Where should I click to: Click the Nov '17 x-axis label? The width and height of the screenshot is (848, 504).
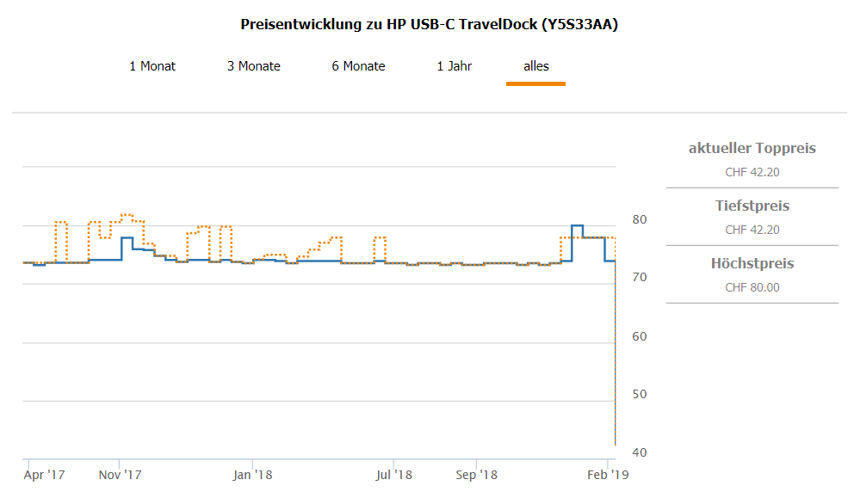click(120, 475)
